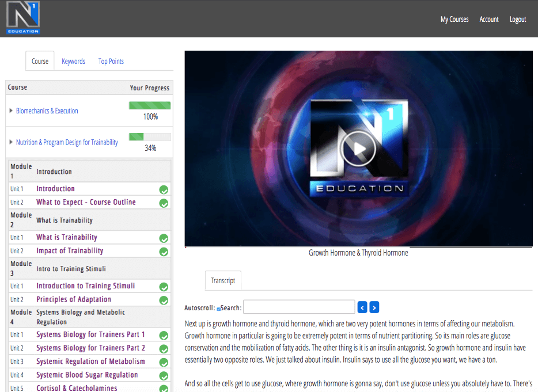Click inside the Search input box

coord(298,307)
